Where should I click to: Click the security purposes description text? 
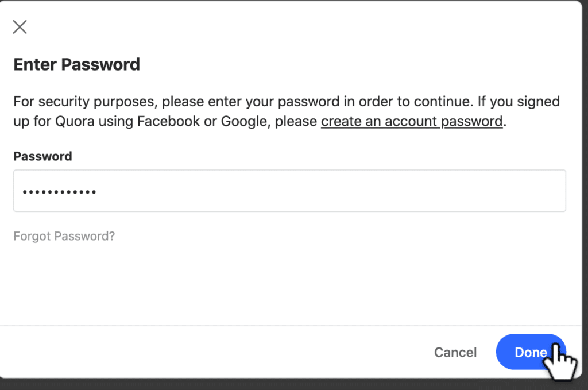tap(287, 111)
